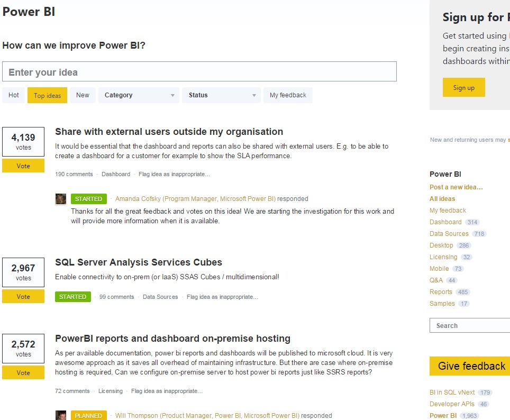Switch to the Hot tab
This screenshot has height=420, width=510.
point(13,95)
